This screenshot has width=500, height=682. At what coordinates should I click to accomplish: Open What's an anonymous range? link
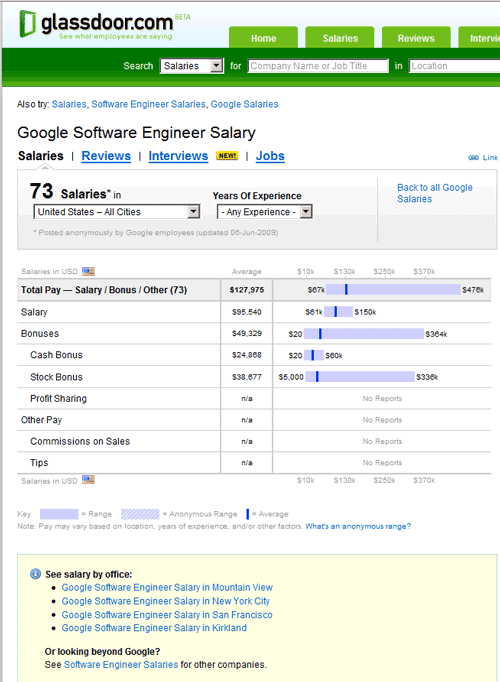pyautogui.click(x=358, y=526)
